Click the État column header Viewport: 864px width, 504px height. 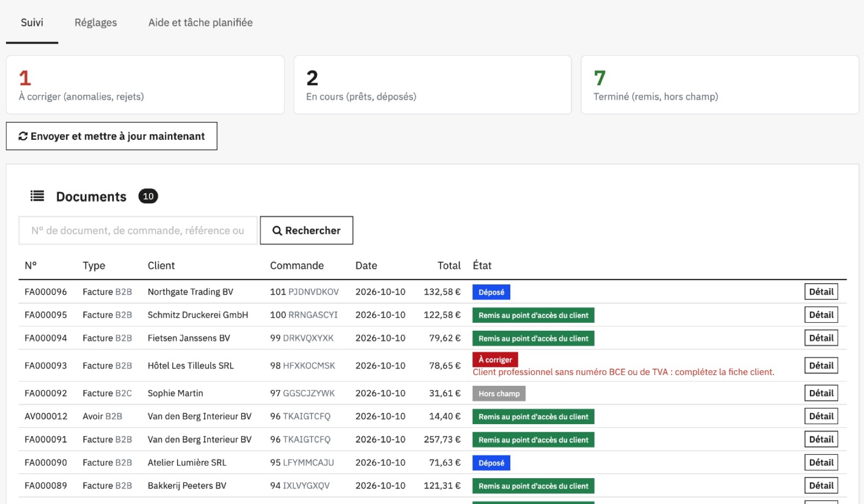[482, 265]
